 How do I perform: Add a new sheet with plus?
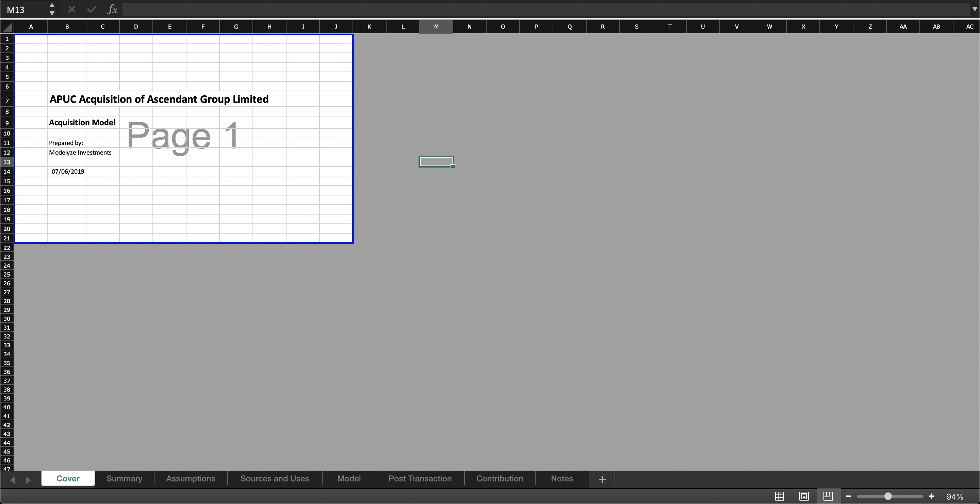(x=602, y=479)
